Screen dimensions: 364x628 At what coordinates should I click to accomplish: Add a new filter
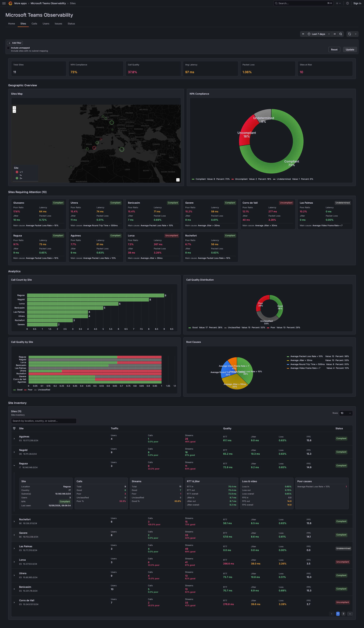click(x=15, y=43)
